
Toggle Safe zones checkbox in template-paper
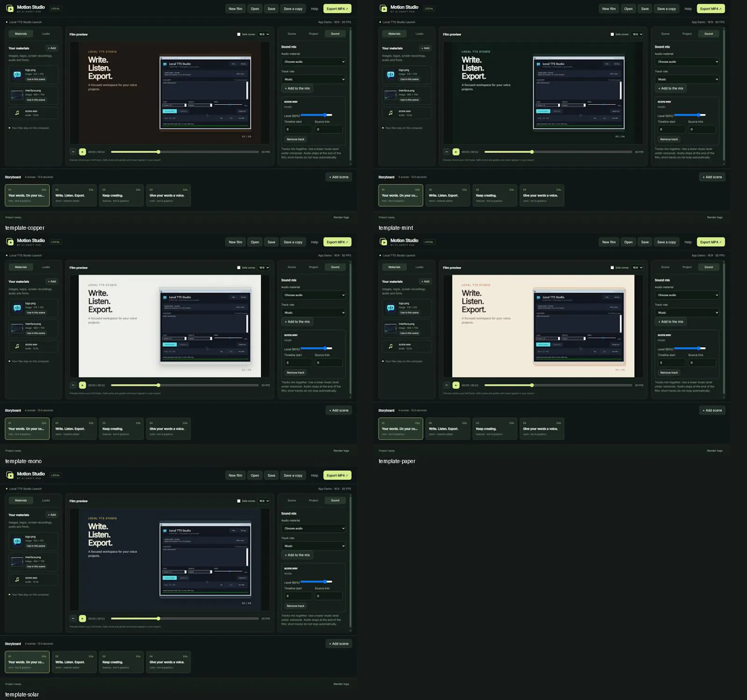(x=612, y=267)
